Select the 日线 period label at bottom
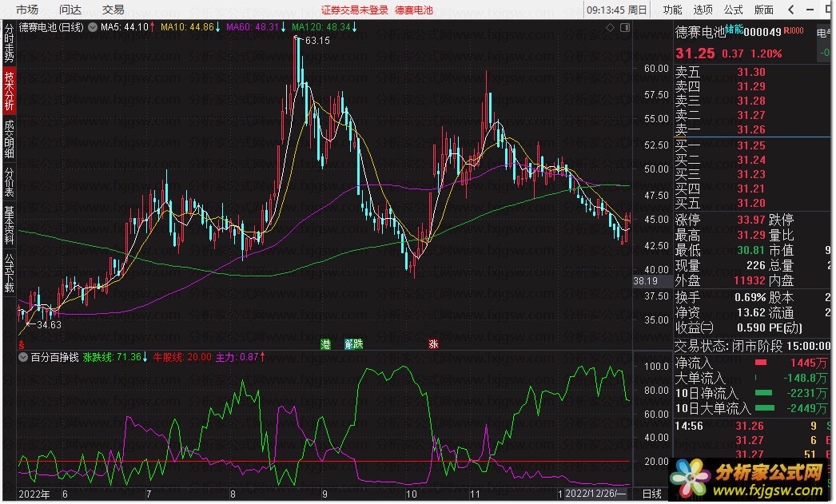Screen dimensions: 836x504 (651, 494)
